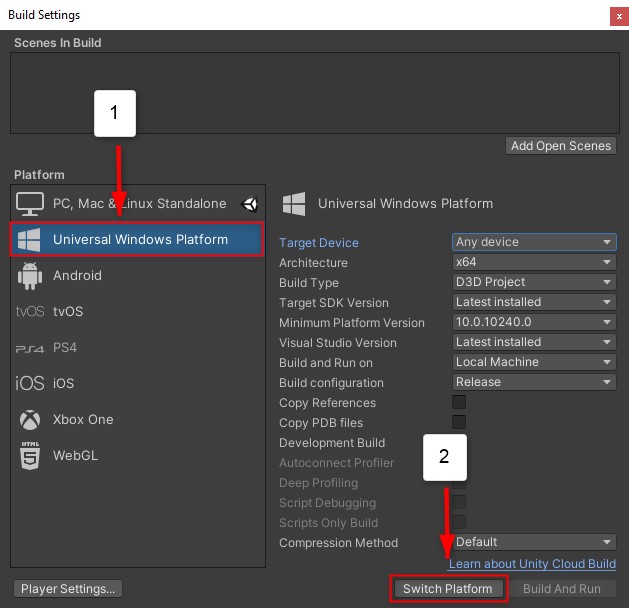The width and height of the screenshot is (629, 608).
Task: Select the tvOS platform
Action: coord(138,311)
